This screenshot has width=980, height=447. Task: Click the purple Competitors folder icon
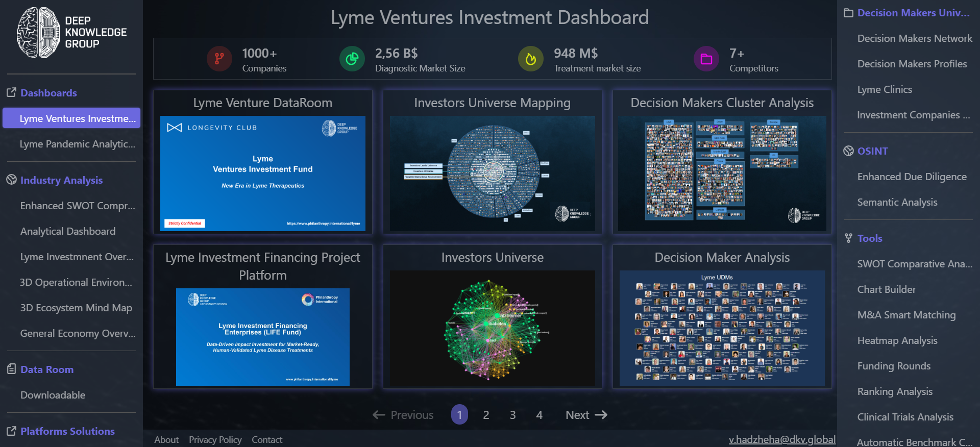pos(706,59)
